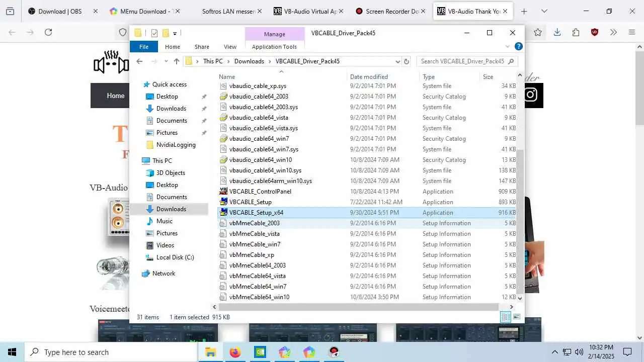Open Firefox application menu hamburger
This screenshot has width=644, height=362.
coord(632,32)
